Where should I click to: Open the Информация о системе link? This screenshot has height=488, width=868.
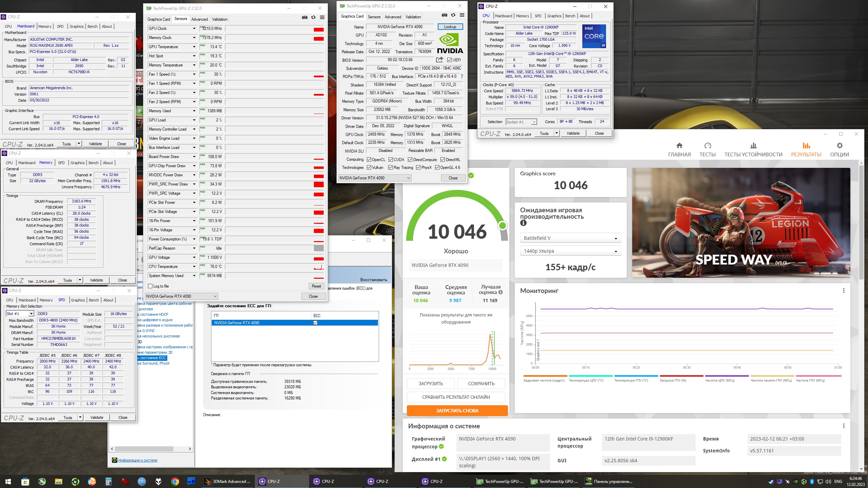(x=138, y=460)
